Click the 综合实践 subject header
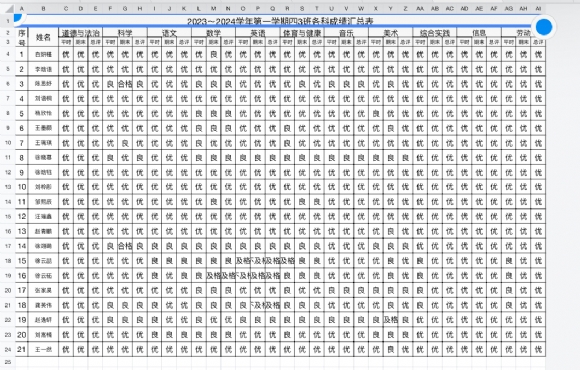 coord(435,33)
